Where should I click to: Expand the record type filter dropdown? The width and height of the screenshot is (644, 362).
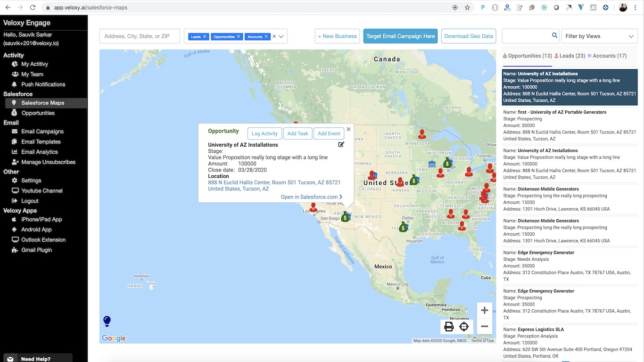(281, 36)
